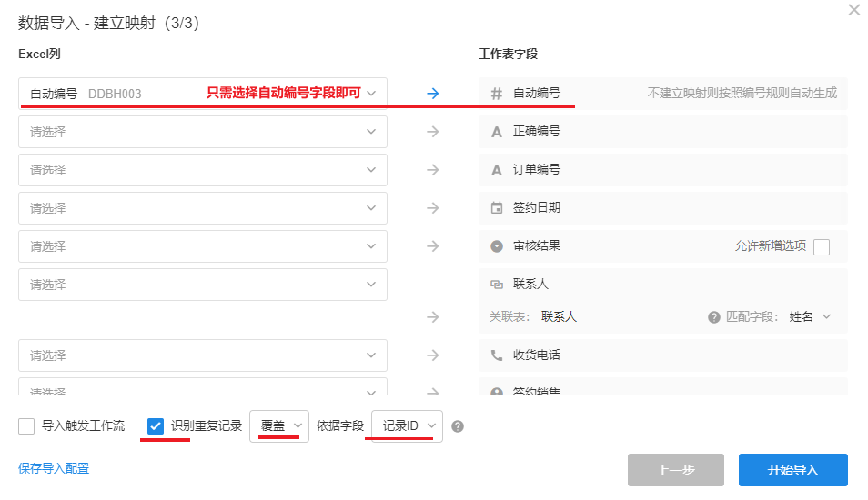Enable 导入触发工作流 checkbox
The width and height of the screenshot is (868, 500).
pos(26,426)
